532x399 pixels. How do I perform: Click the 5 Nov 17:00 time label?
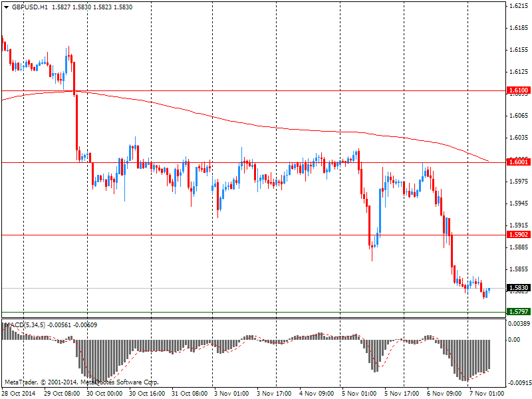(x=402, y=394)
